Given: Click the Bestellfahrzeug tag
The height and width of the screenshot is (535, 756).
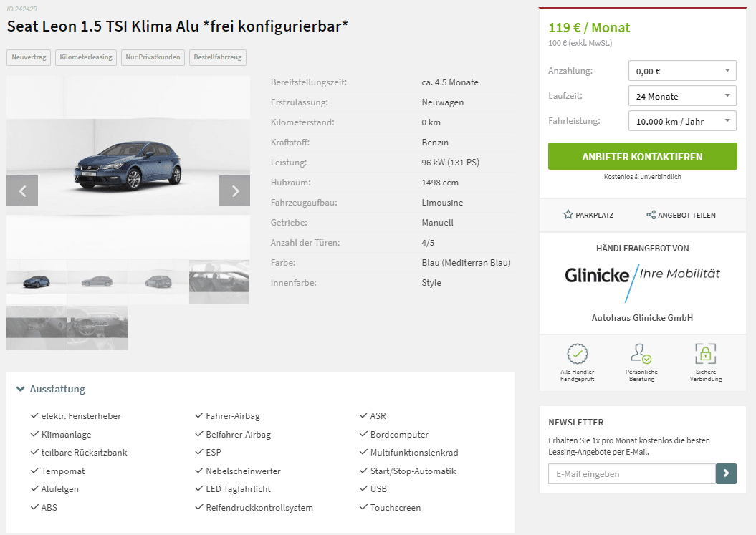Looking at the screenshot, I should pos(217,57).
